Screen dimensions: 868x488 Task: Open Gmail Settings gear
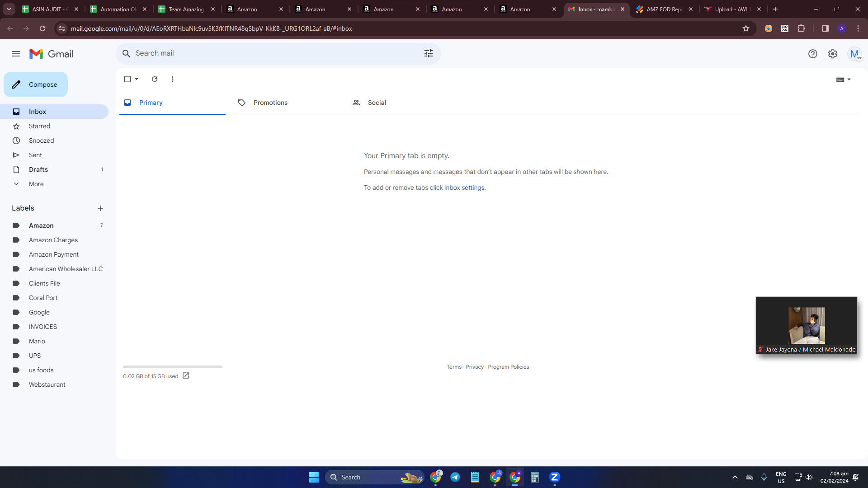point(833,54)
